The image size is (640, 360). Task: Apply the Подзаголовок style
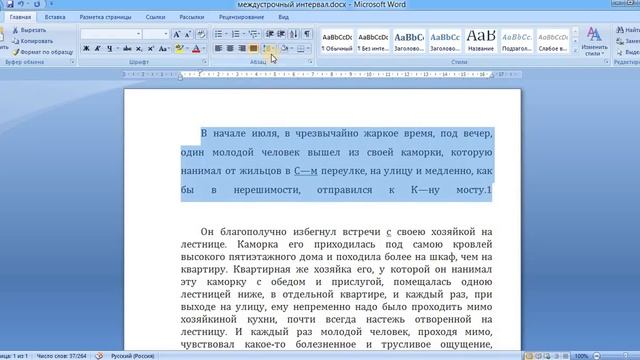point(517,41)
